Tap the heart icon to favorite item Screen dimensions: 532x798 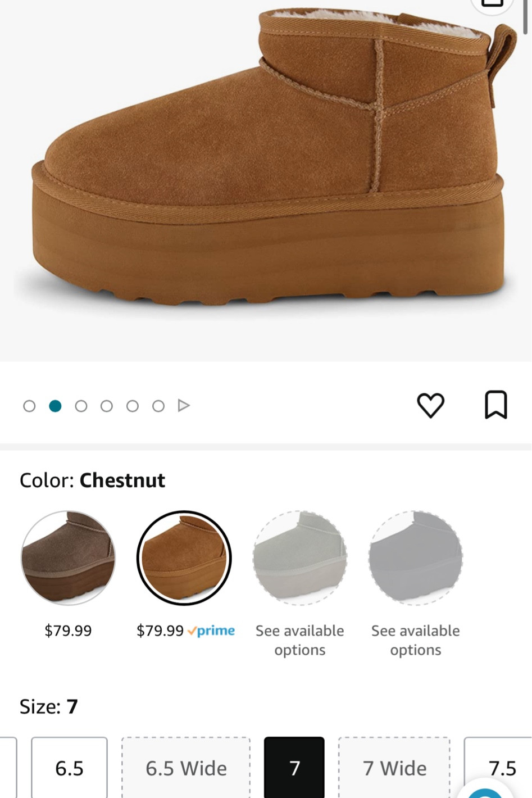click(x=430, y=405)
